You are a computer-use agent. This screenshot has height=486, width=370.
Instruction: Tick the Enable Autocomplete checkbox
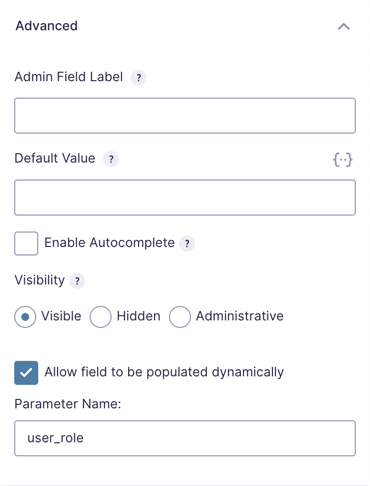[26, 243]
